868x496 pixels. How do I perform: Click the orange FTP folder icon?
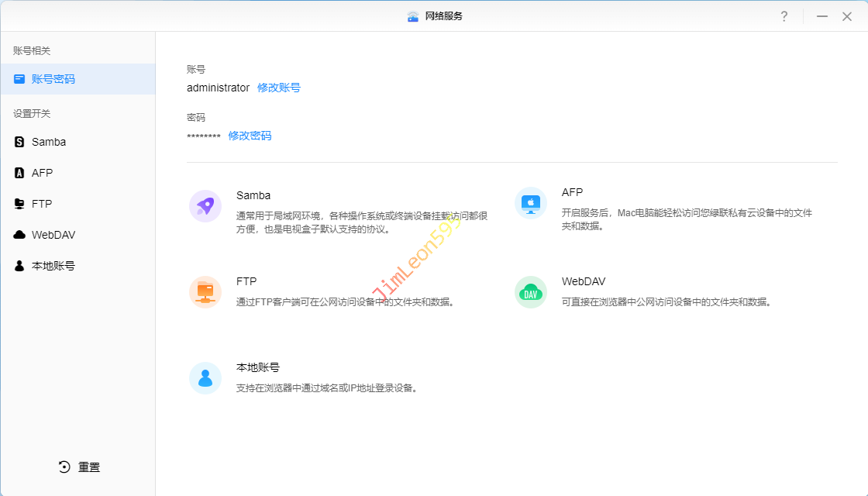click(x=205, y=292)
